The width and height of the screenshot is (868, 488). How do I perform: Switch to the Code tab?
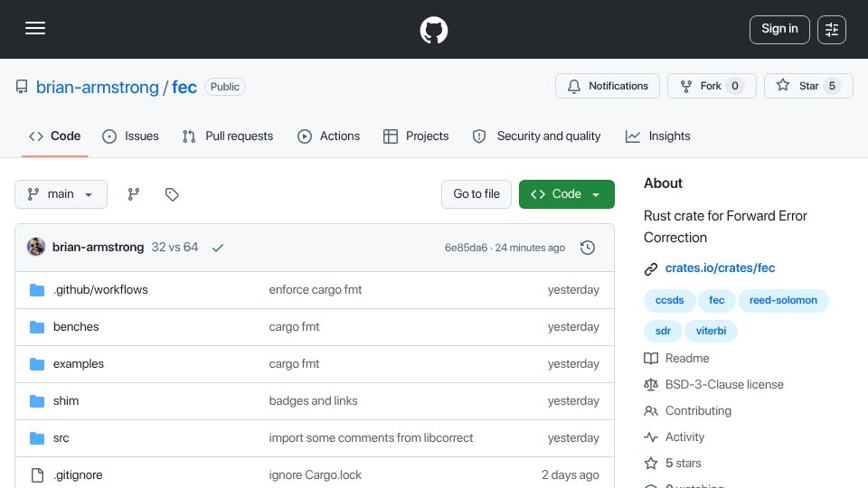[55, 136]
